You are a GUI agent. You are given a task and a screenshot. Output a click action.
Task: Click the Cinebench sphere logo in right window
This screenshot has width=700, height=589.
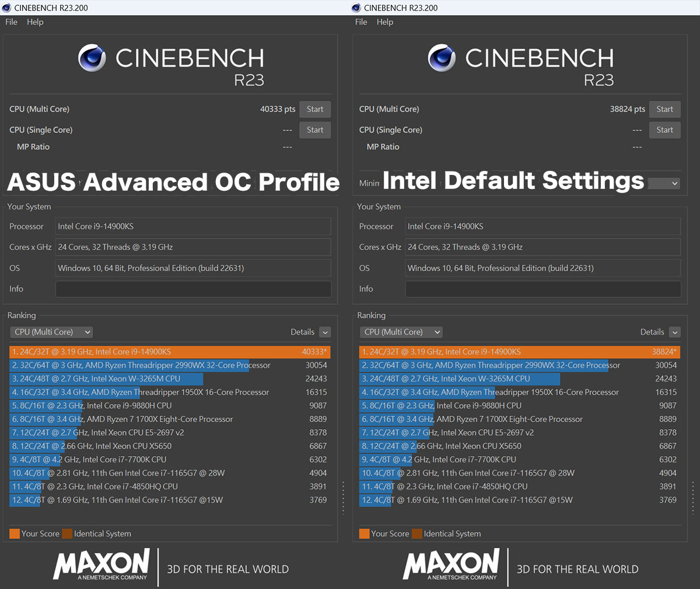(x=442, y=58)
